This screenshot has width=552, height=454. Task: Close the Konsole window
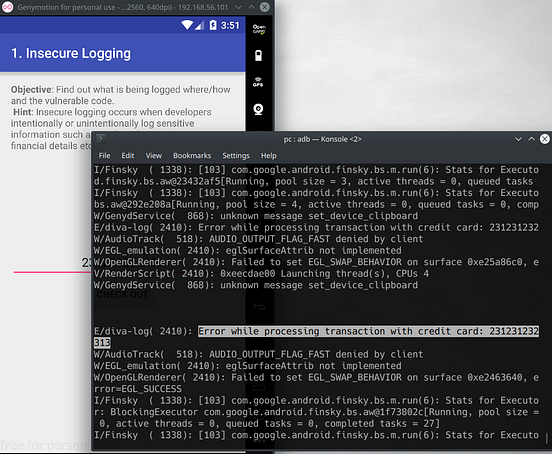545,139
